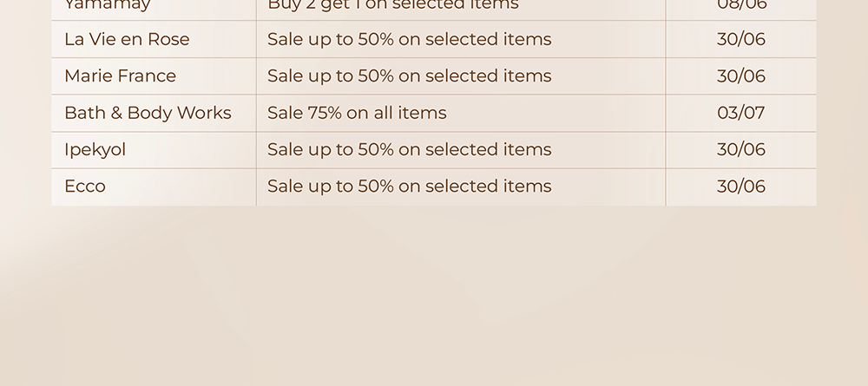Select the Marie France brand name
The image size is (868, 386).
pyautogui.click(x=120, y=75)
